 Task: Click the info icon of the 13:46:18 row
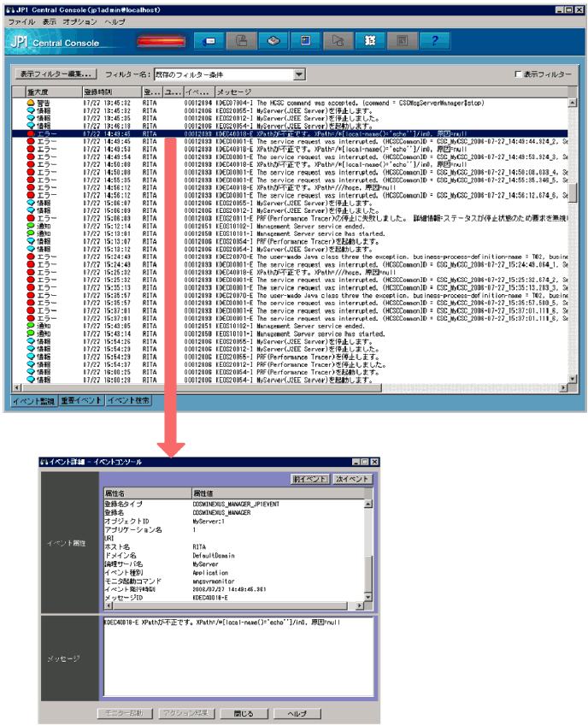(x=31, y=126)
